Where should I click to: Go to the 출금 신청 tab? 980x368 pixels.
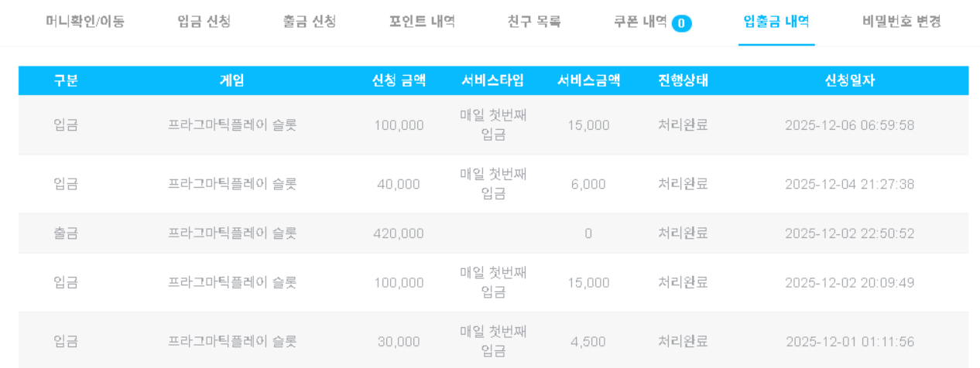pyautogui.click(x=310, y=22)
